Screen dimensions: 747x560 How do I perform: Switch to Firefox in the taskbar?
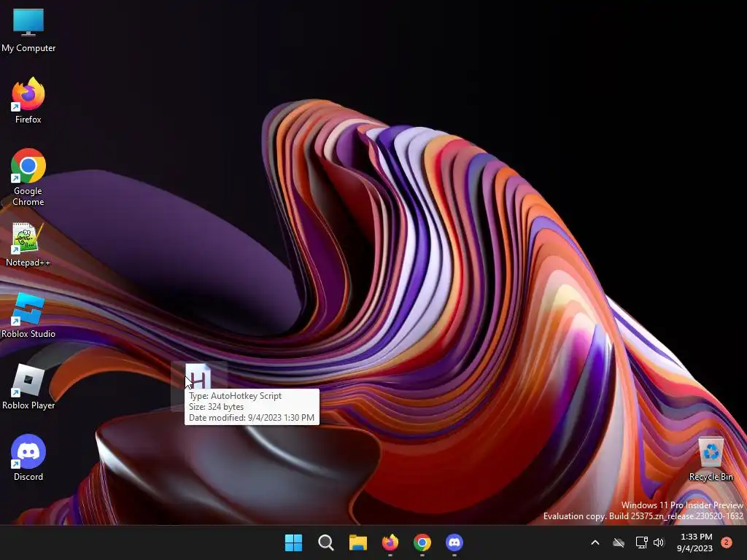click(390, 542)
